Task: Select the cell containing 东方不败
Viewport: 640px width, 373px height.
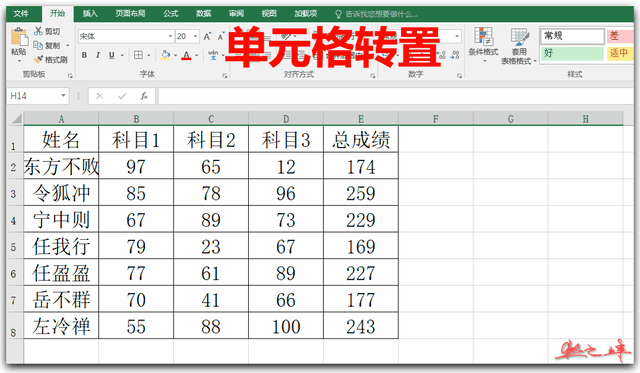Action: [61, 166]
